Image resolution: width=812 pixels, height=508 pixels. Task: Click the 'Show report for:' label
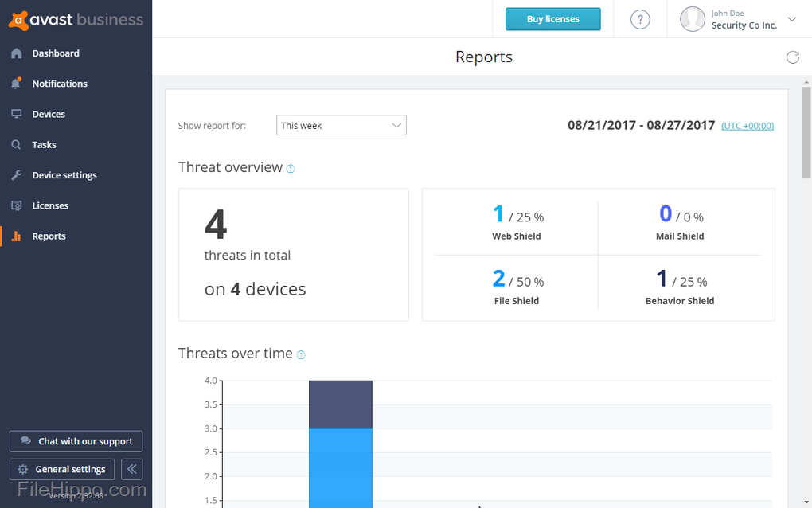(212, 126)
